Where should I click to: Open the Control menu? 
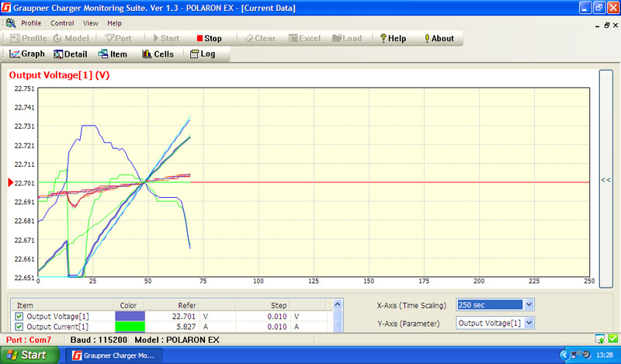[62, 23]
